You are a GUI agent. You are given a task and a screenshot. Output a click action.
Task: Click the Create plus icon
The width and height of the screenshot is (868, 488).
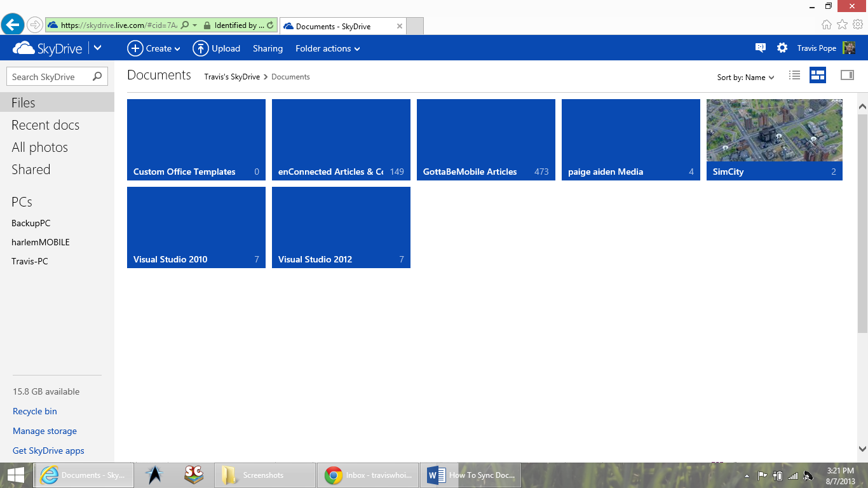(x=135, y=48)
